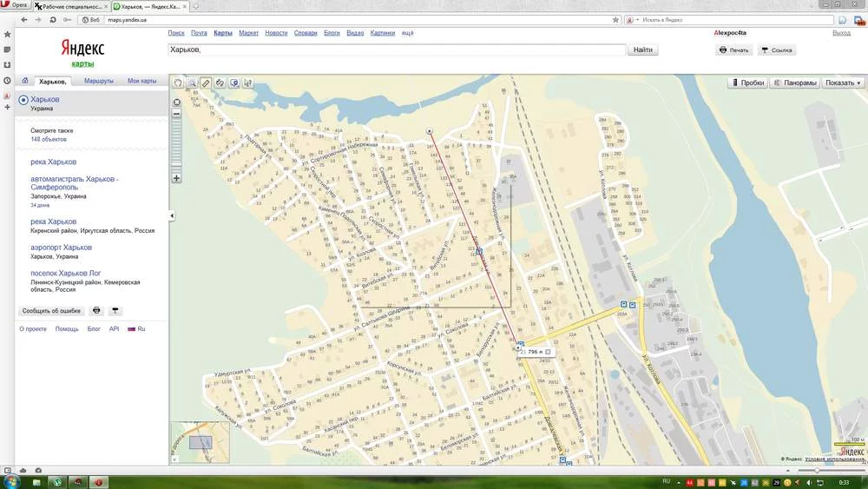Open the Ru language selector
Viewport: 868px width, 489px height.
pos(137,329)
